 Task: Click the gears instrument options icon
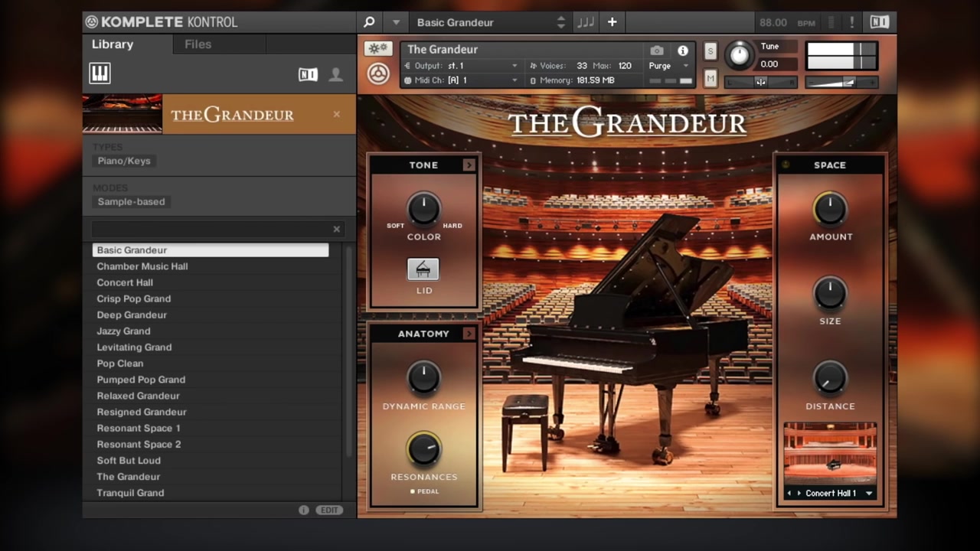(x=377, y=49)
